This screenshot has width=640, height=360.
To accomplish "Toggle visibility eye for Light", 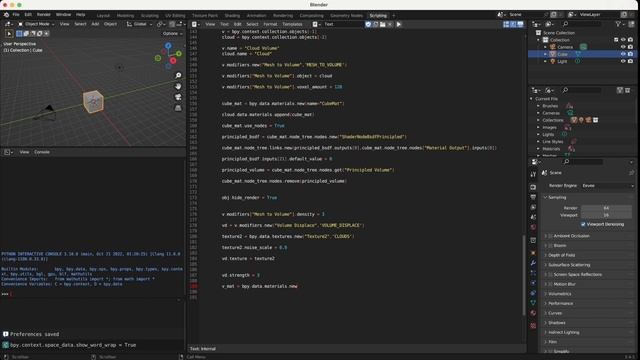I will [x=623, y=61].
